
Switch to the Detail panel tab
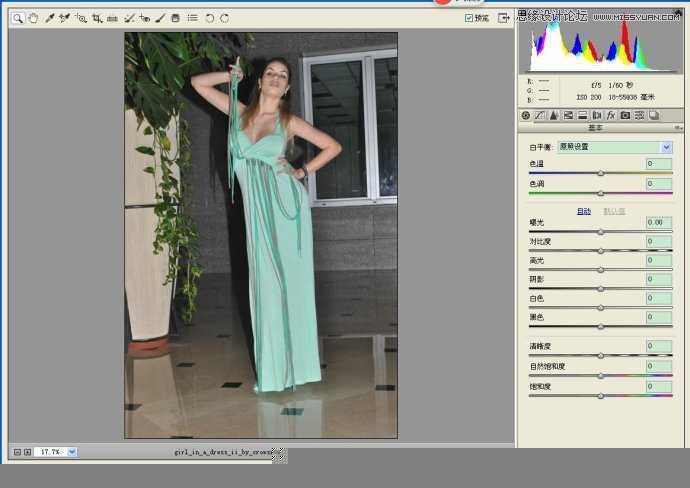pyautogui.click(x=554, y=115)
